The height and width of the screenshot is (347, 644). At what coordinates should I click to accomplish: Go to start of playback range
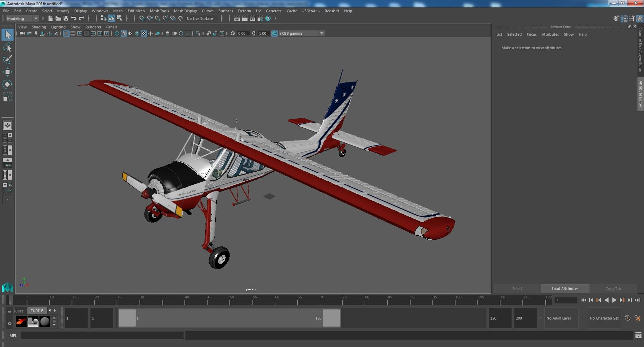583,300
